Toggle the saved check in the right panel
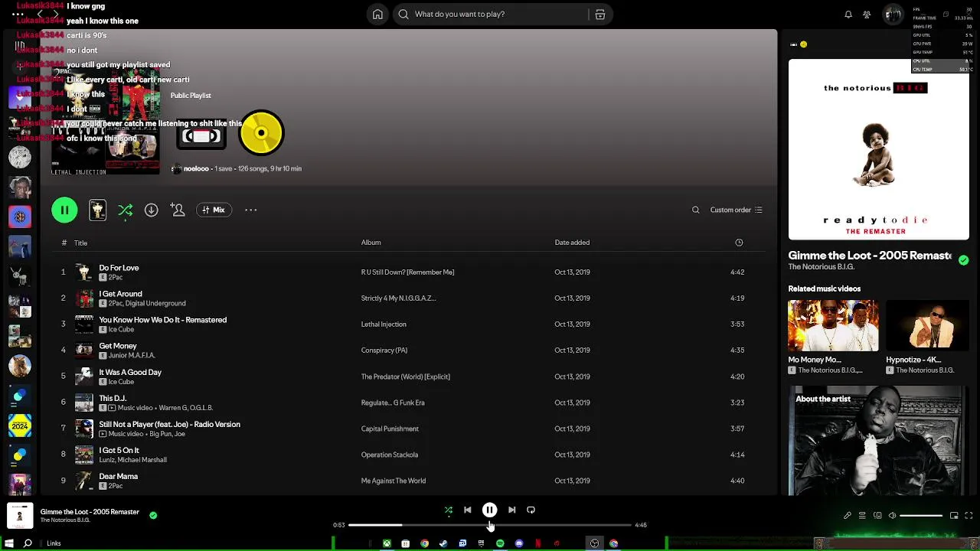This screenshot has height=551, width=980. [x=963, y=260]
